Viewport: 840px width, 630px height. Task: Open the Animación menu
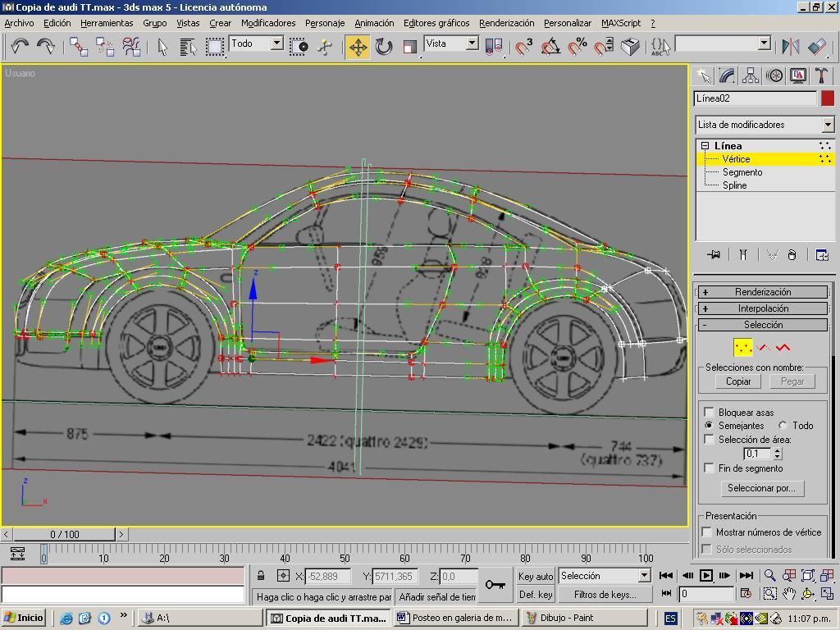(374, 23)
